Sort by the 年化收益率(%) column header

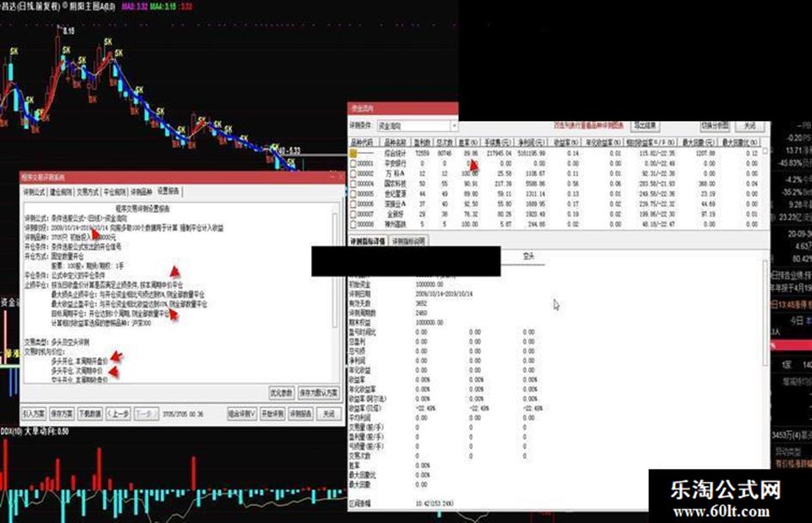[x=602, y=142]
